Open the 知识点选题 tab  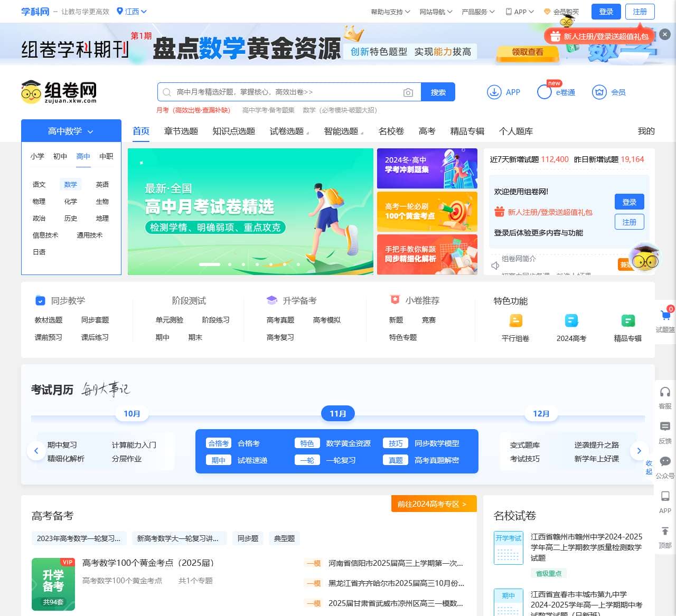(234, 131)
